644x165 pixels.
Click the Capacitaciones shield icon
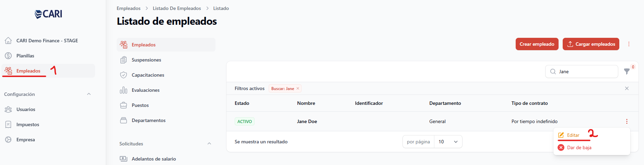124,75
